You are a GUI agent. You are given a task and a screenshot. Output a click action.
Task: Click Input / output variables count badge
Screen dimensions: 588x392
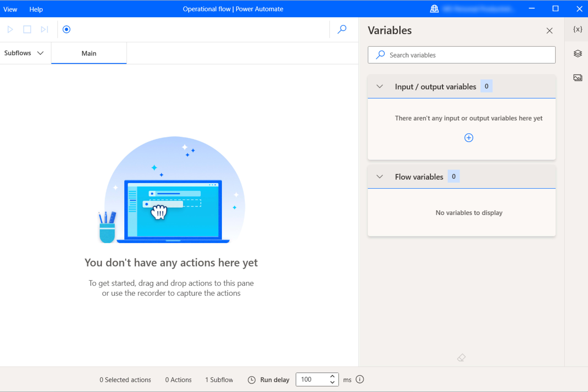pos(486,86)
